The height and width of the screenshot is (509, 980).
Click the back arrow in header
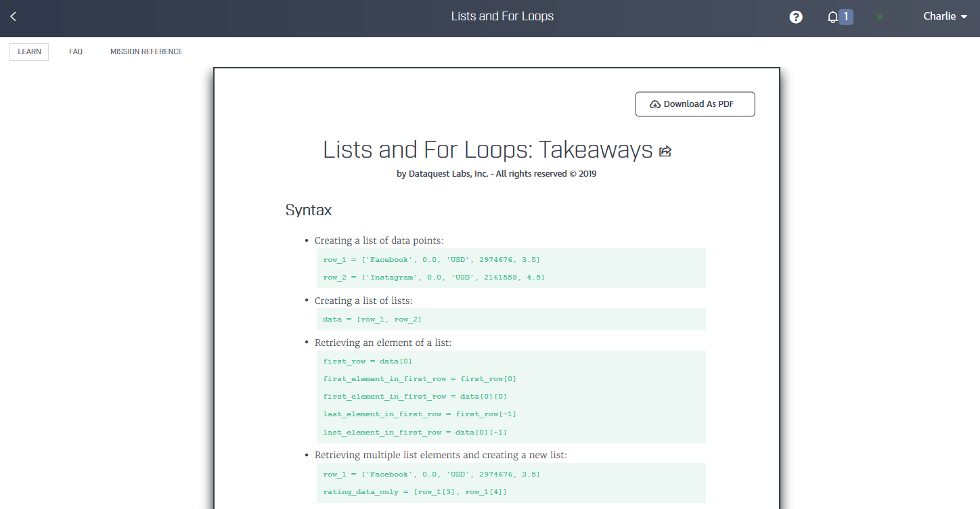[13, 17]
